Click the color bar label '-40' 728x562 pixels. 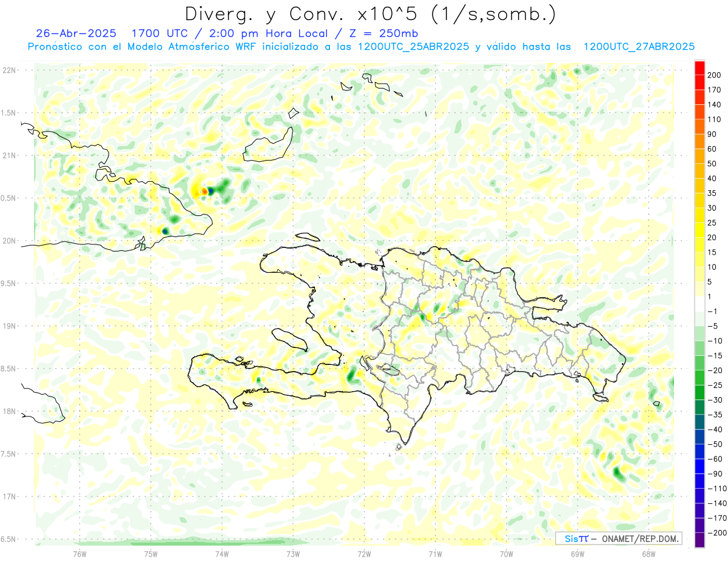pyautogui.click(x=715, y=430)
